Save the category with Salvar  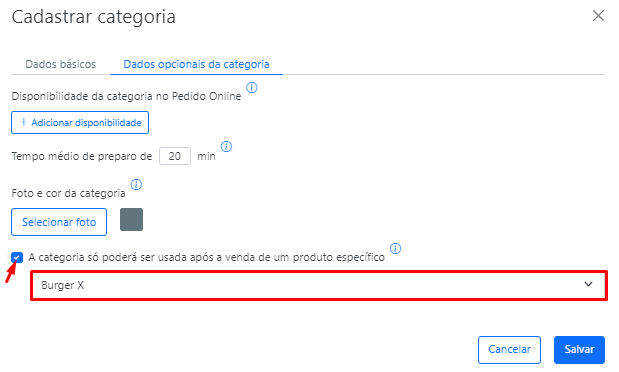coord(579,349)
